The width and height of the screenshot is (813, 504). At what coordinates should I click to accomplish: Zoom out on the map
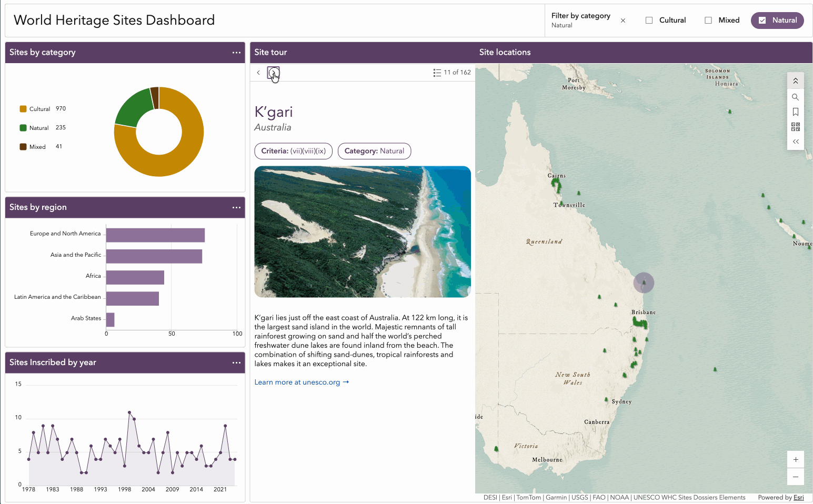tap(795, 477)
